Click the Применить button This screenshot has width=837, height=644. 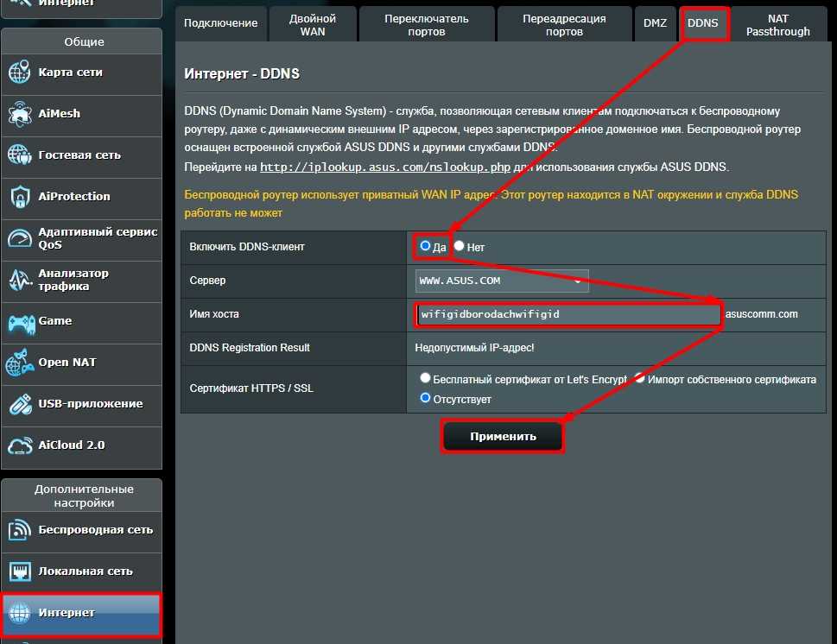click(x=503, y=437)
